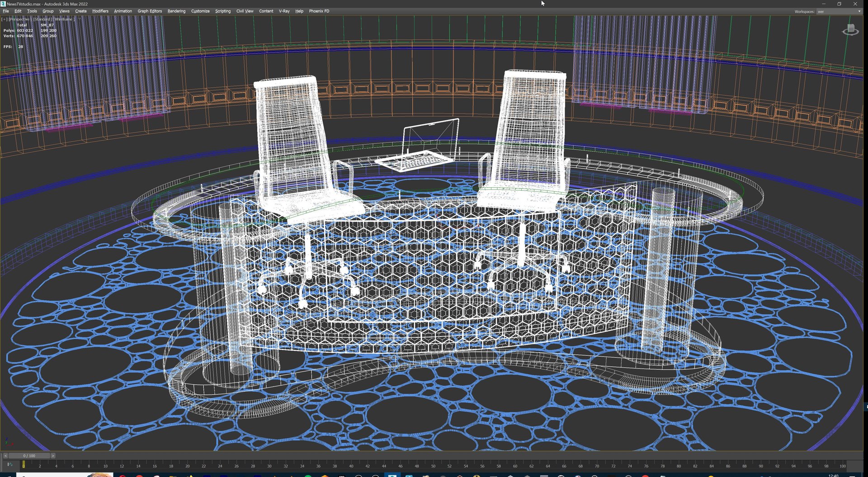Click the 3ds Max application logo icon

(x=3, y=4)
